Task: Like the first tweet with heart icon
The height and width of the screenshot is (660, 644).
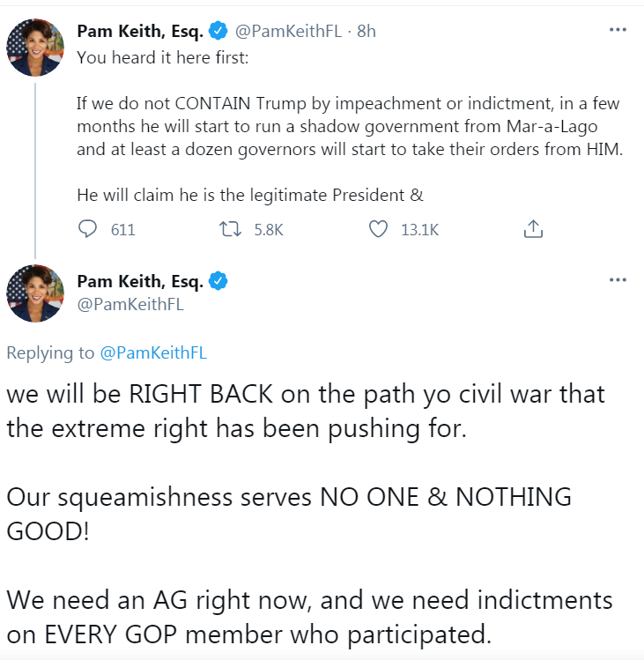Action: coord(378,229)
